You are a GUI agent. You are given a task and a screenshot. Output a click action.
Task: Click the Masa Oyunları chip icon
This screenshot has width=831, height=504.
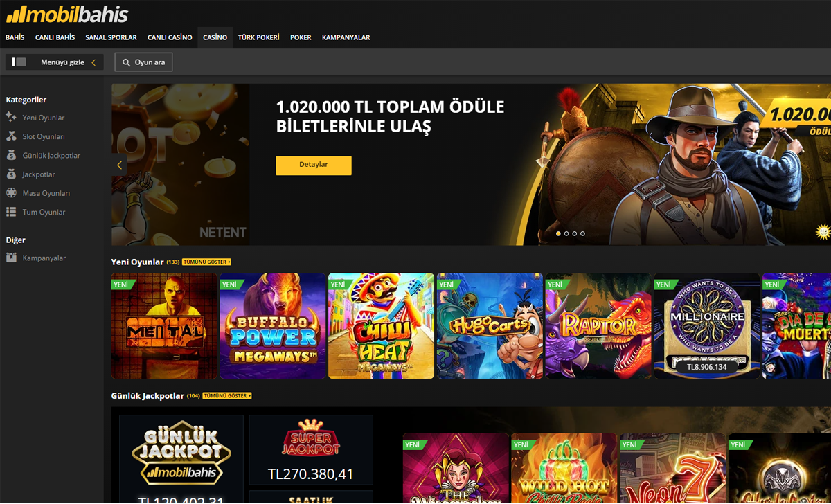pos(11,193)
